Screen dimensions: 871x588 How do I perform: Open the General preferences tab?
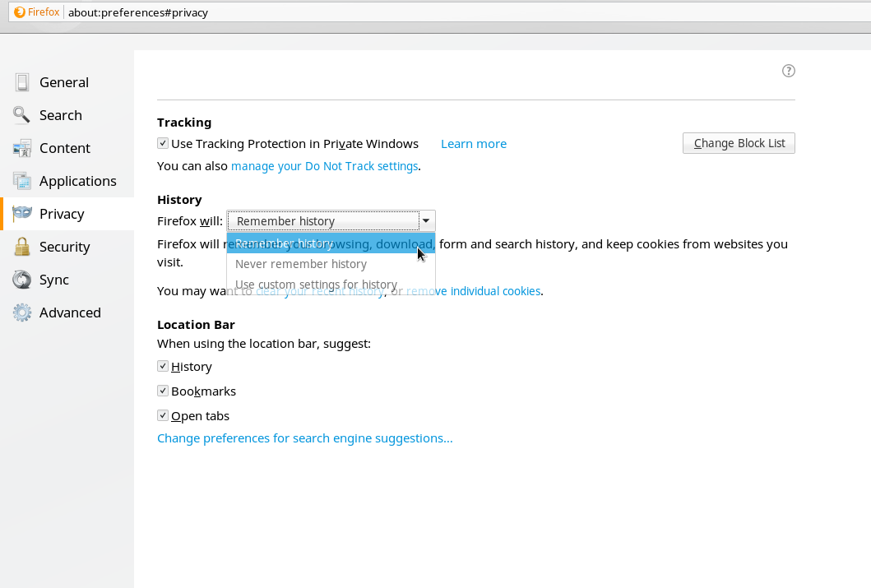[x=67, y=82]
